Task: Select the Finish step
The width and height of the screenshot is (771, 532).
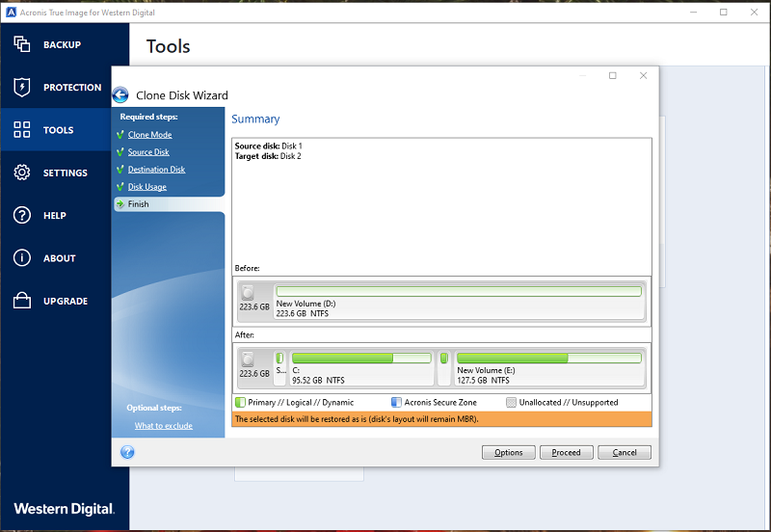Action: (170, 204)
